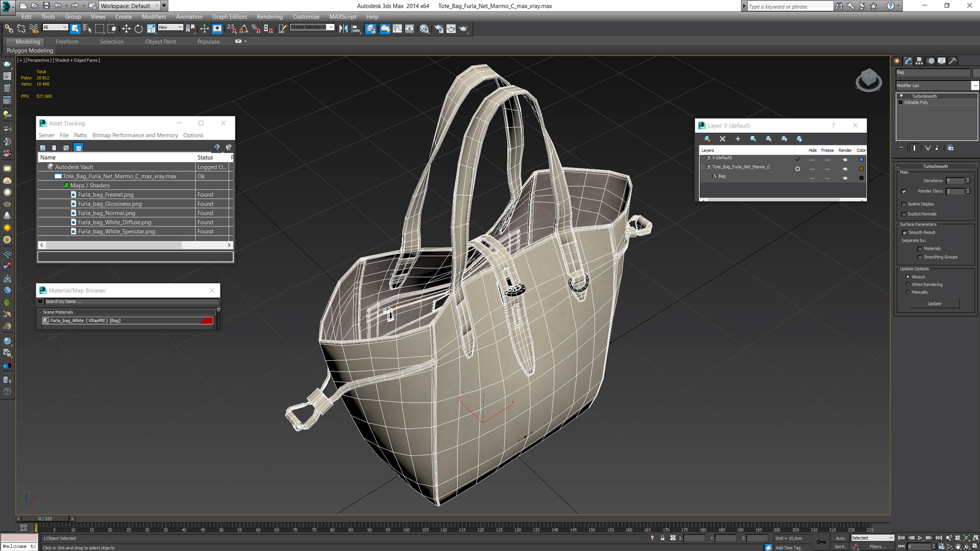Click Create New Layer plus icon
The width and height of the screenshot is (980, 551).
pos(738,139)
